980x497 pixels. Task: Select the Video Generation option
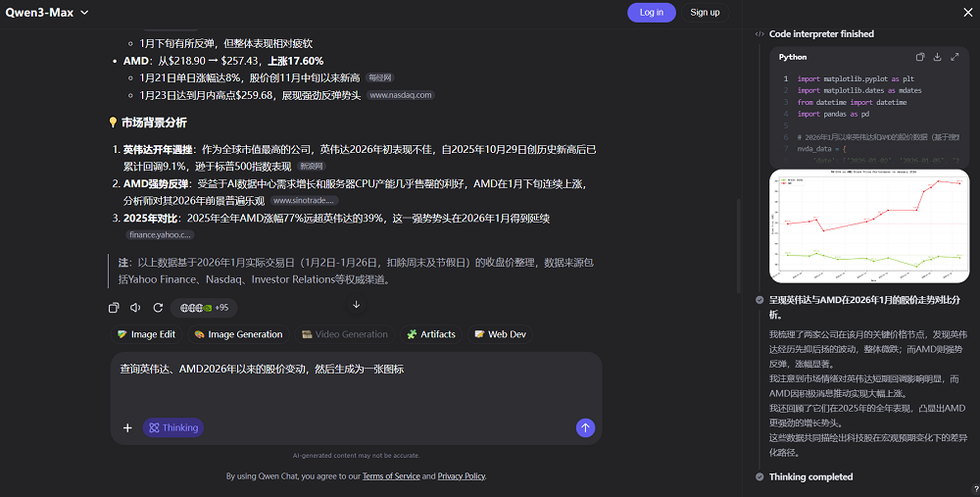pos(344,334)
